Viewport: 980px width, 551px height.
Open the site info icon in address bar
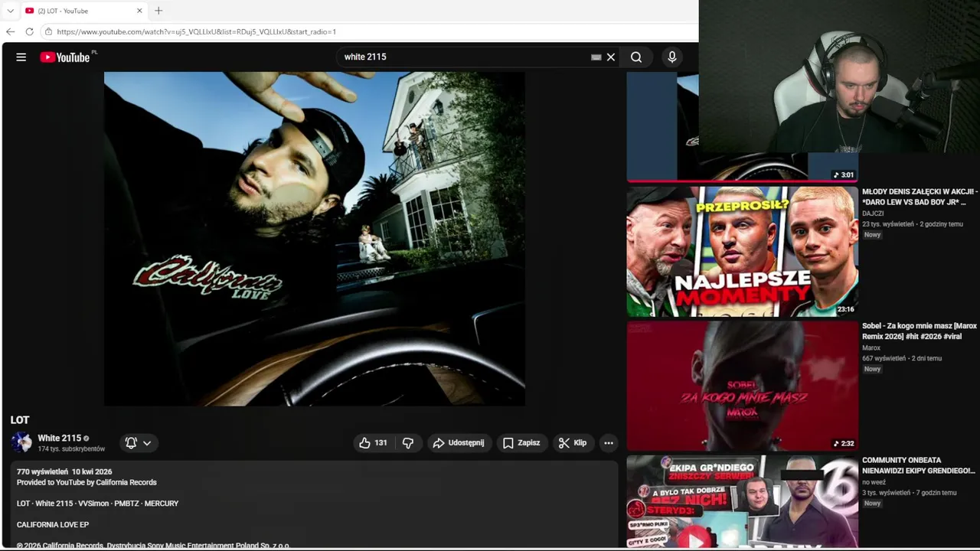pyautogui.click(x=48, y=31)
